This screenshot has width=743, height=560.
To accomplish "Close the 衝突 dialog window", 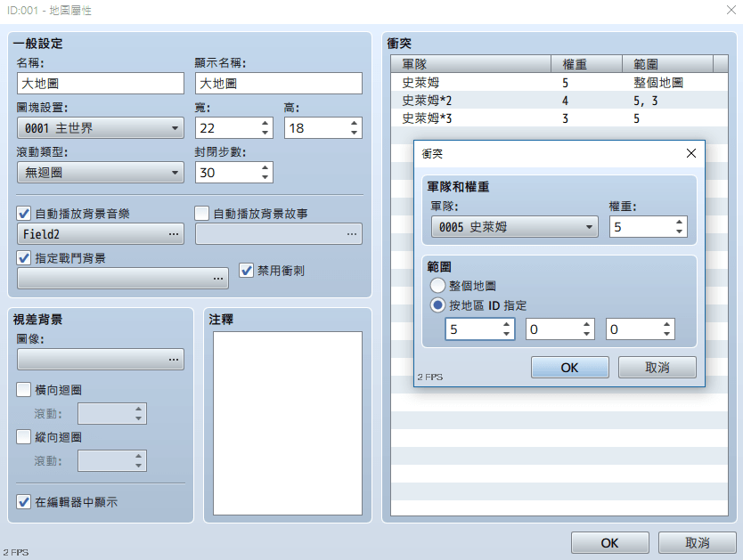I will (x=690, y=153).
